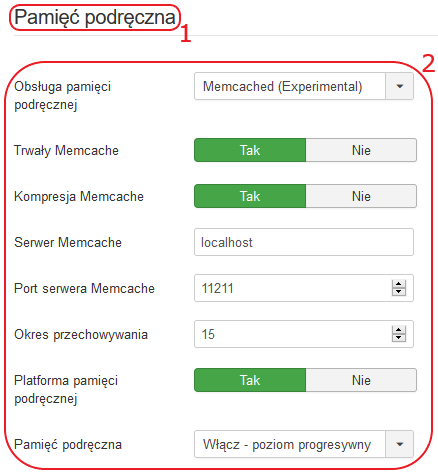Click the Pamięć podręczna dropdown arrow icon
The width and height of the screenshot is (438, 476).
point(399,444)
